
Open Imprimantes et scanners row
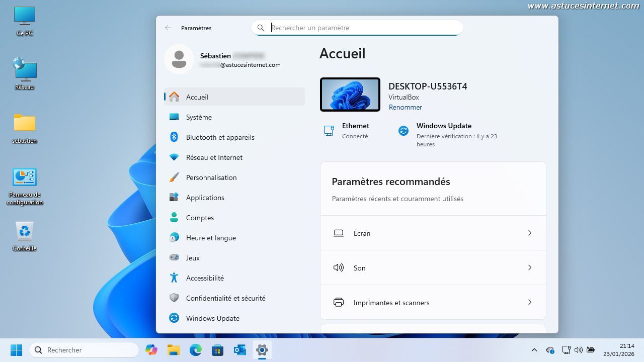click(x=433, y=303)
